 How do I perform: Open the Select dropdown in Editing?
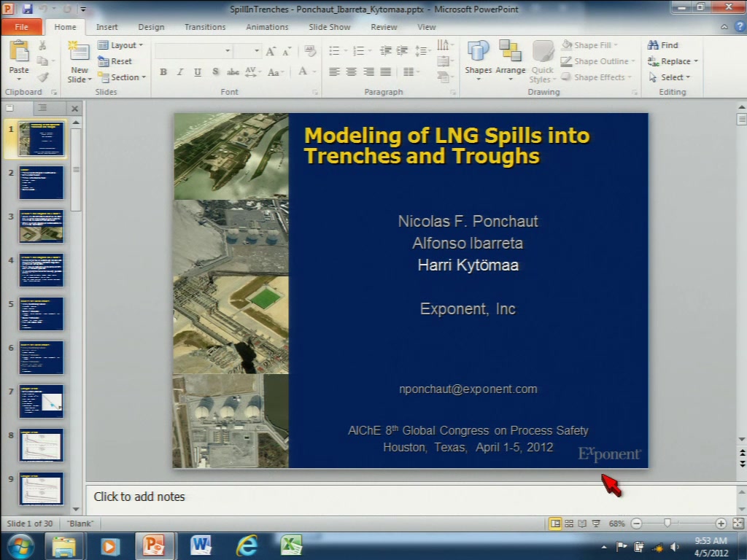[x=669, y=77]
